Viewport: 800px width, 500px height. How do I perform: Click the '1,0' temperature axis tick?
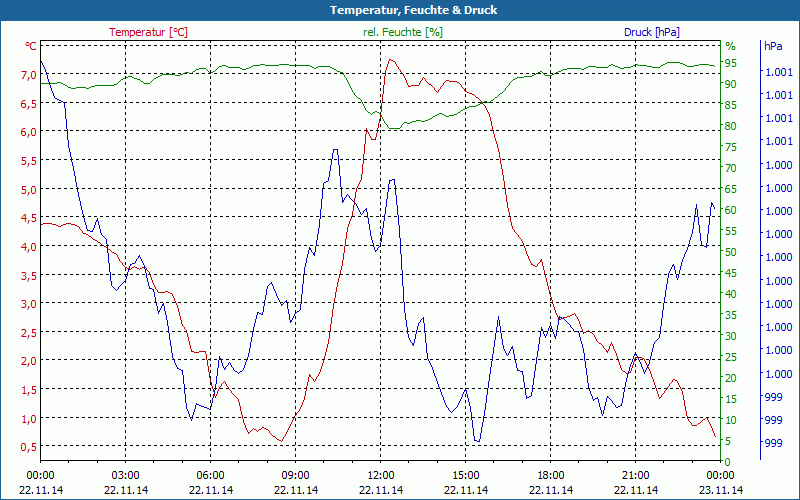pyautogui.click(x=29, y=419)
